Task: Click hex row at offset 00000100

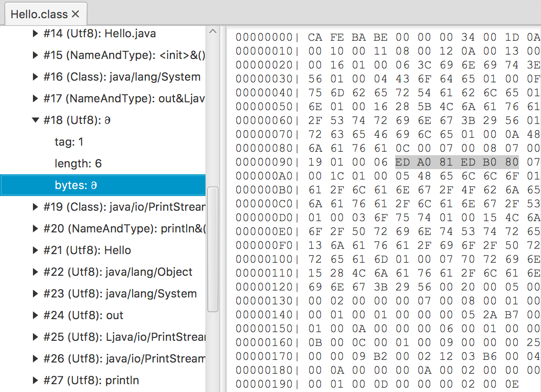Action: point(264,259)
